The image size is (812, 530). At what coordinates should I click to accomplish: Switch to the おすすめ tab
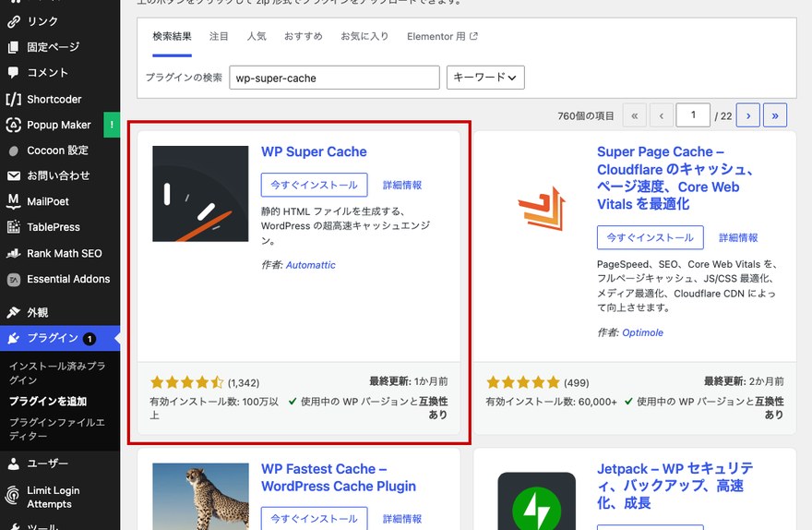click(304, 36)
